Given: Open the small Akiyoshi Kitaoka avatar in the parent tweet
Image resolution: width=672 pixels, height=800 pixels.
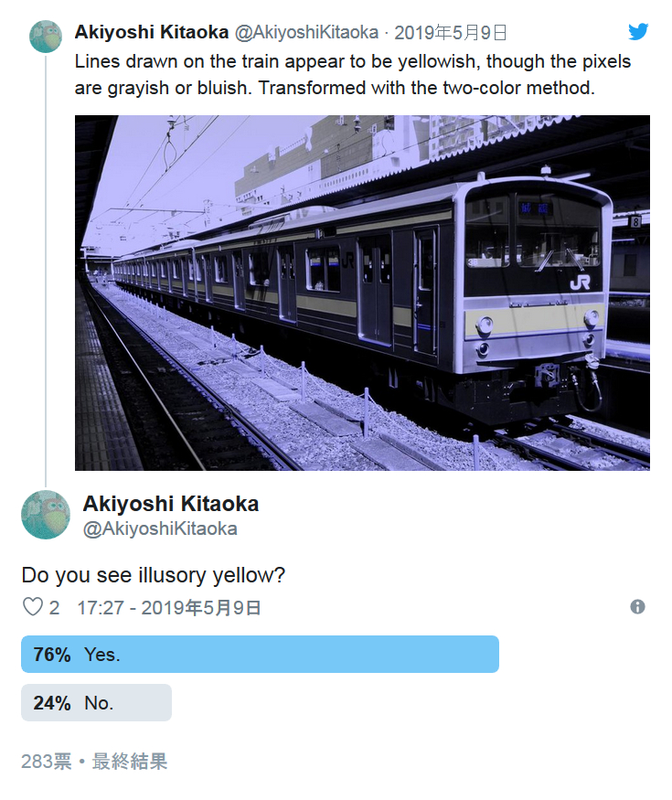Looking at the screenshot, I should click(x=46, y=37).
